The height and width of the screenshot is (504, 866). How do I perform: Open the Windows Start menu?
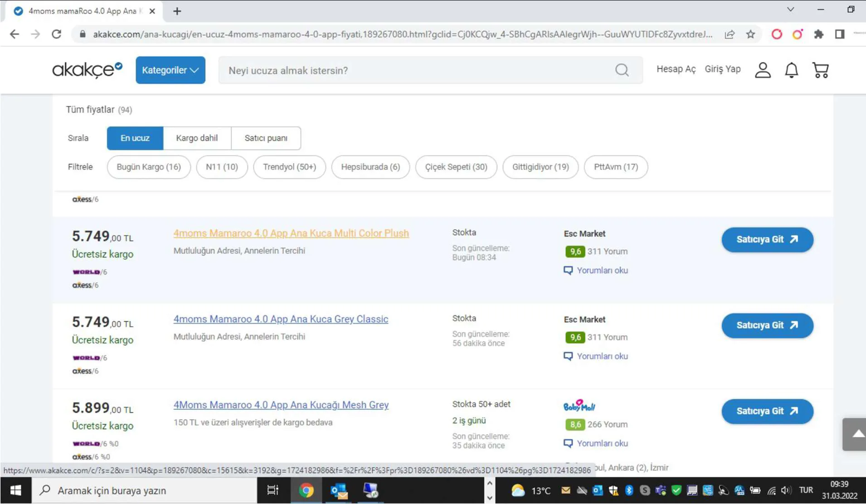15,490
